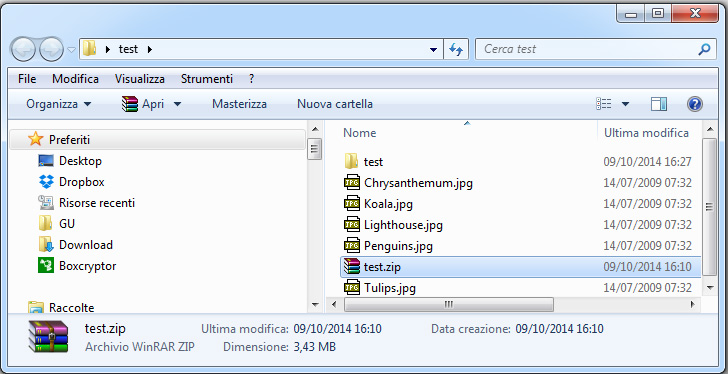Expand the Apri dropdown arrow
This screenshot has height=374, width=728.
(x=177, y=104)
